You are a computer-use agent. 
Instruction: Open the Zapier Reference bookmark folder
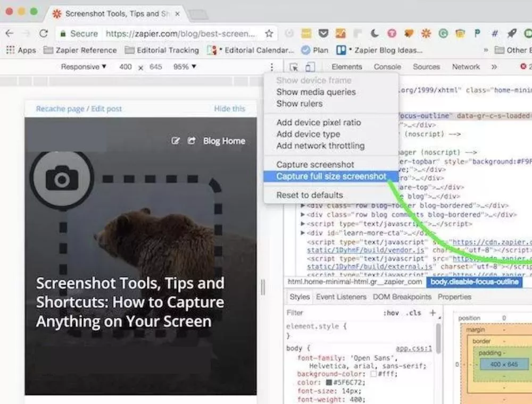pos(80,50)
